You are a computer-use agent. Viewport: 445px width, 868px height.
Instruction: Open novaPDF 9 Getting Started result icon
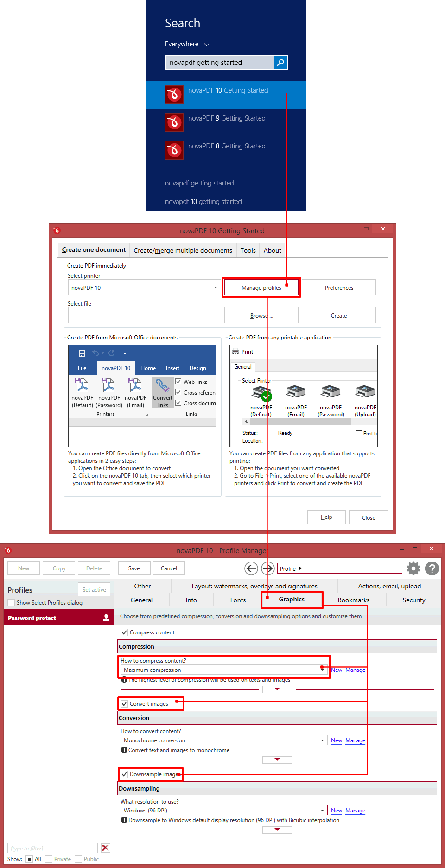(174, 122)
